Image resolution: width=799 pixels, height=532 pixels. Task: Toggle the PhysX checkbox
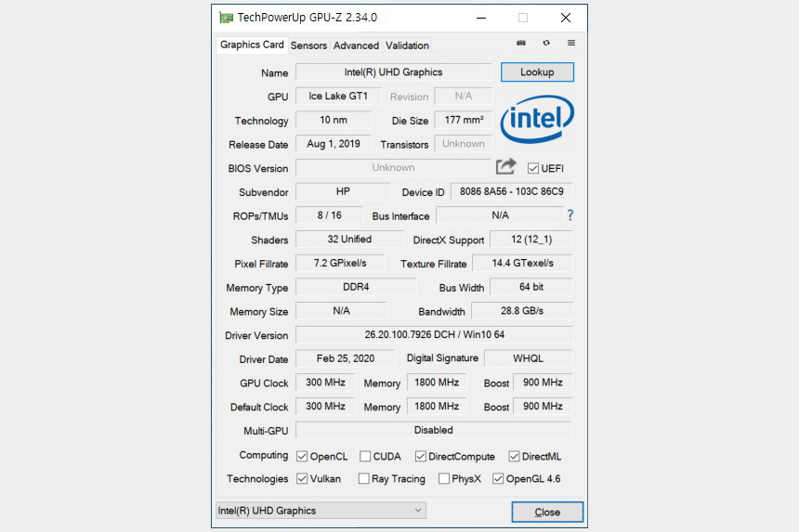click(x=444, y=479)
